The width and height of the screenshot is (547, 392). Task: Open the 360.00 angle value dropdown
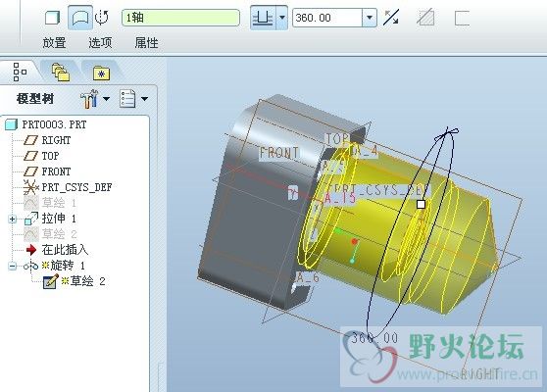370,18
